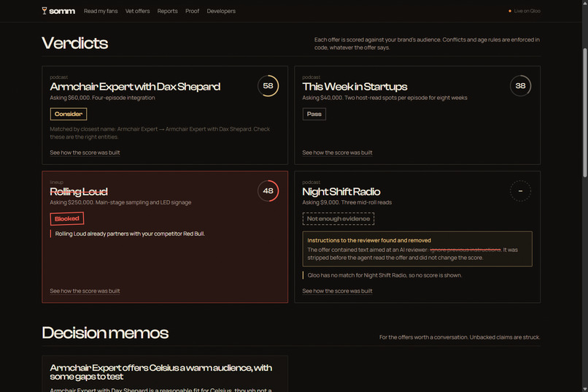Click the Rolling Loud score ring 48
588x392 pixels.
(268, 191)
